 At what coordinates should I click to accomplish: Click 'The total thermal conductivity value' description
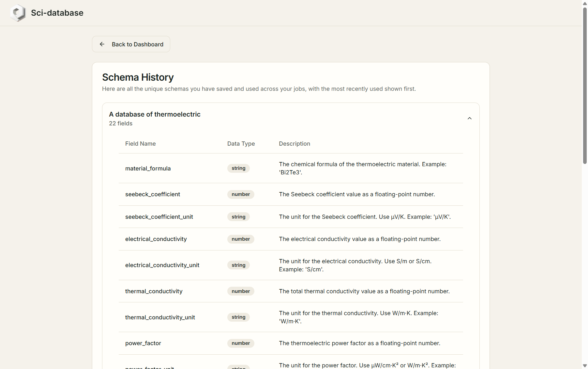[x=364, y=291]
